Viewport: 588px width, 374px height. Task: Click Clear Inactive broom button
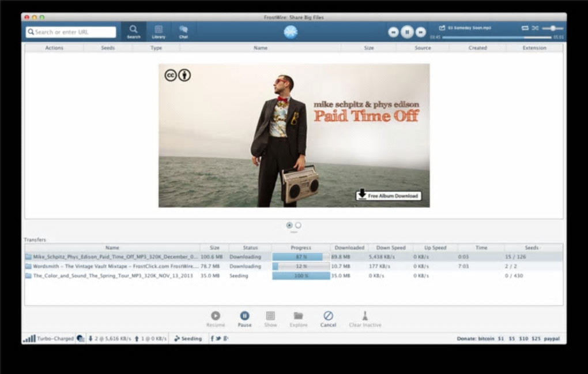pos(365,319)
